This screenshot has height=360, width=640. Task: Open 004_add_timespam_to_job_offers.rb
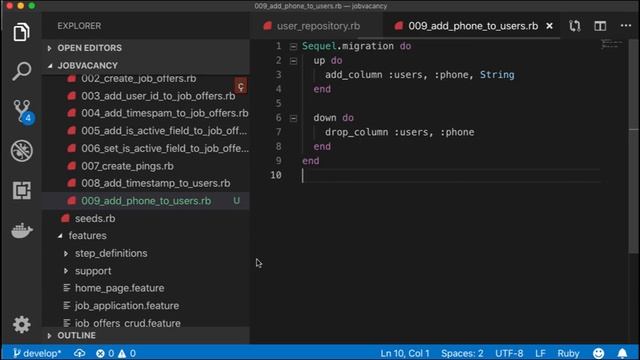point(145,113)
